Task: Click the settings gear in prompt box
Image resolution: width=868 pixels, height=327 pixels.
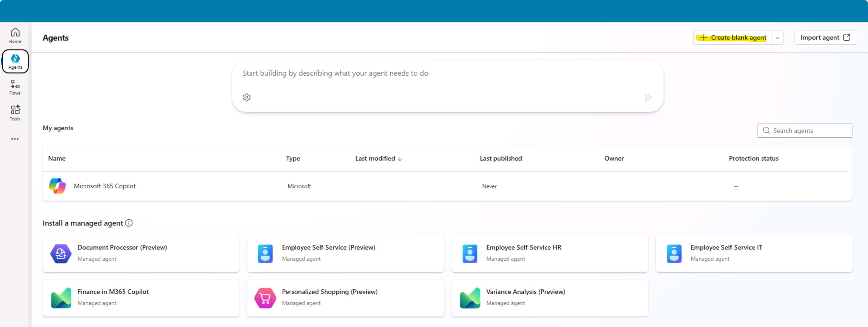Action: click(247, 98)
